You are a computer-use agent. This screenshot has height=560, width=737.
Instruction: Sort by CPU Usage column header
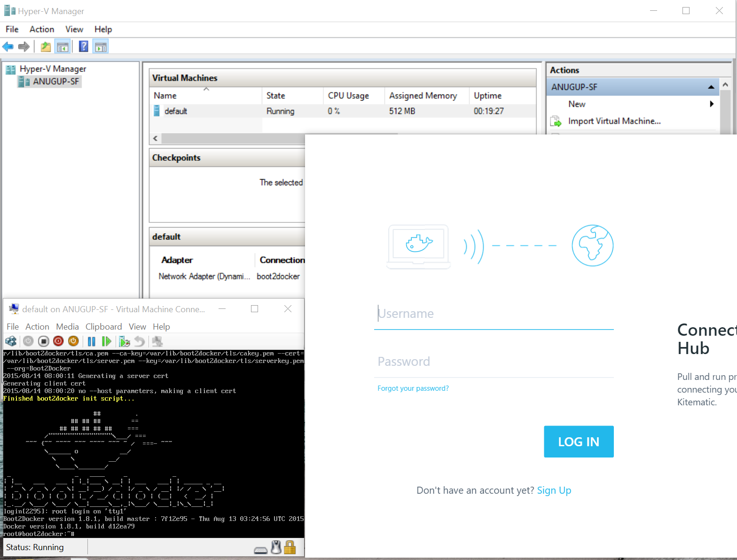(x=354, y=95)
